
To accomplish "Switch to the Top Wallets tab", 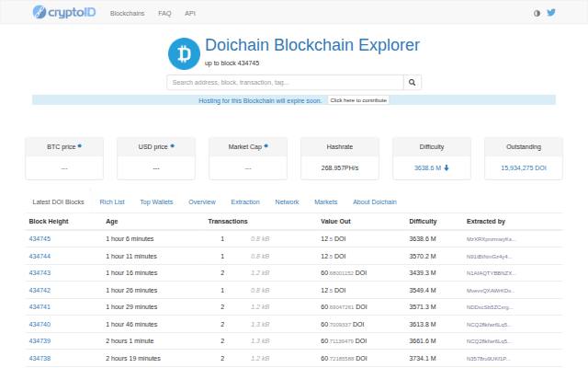I will point(156,202).
